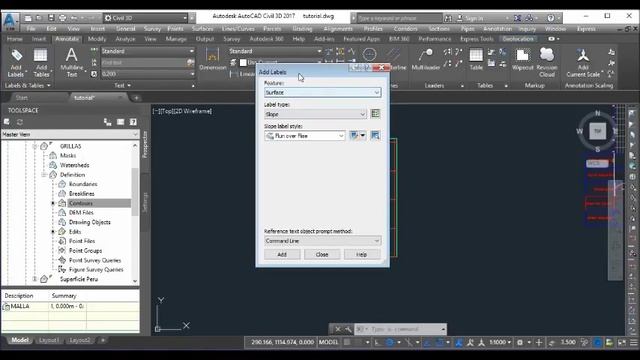Image resolution: width=640 pixels, height=360 pixels.
Task: Toggle annotation visibility icon in status bar
Action: (x=470, y=342)
